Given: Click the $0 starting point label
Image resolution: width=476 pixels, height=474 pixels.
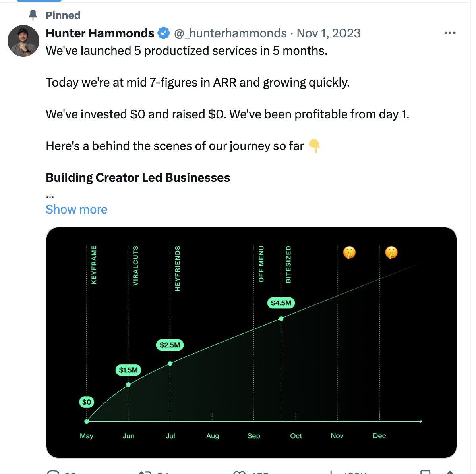Looking at the screenshot, I should [x=87, y=402].
